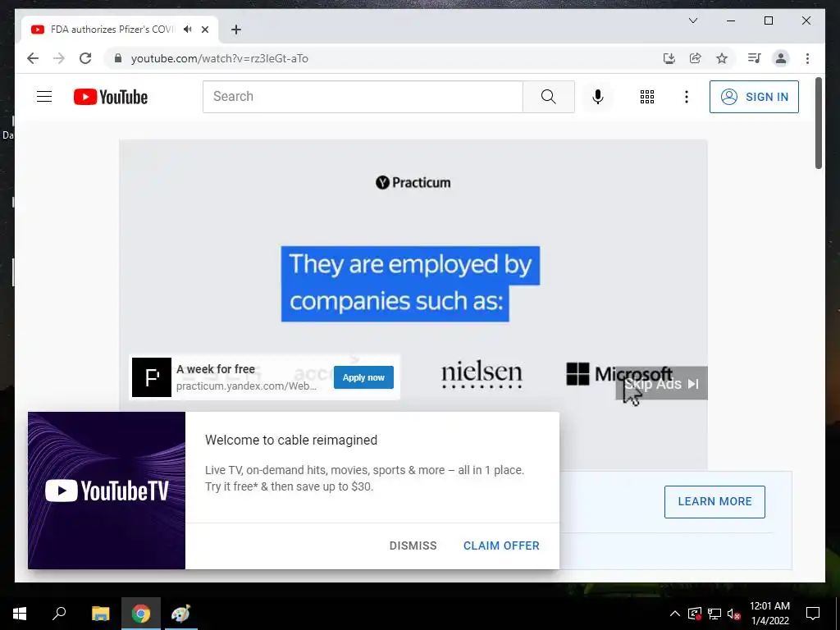Open Chrome profile avatar
The width and height of the screenshot is (840, 630).
(781, 58)
